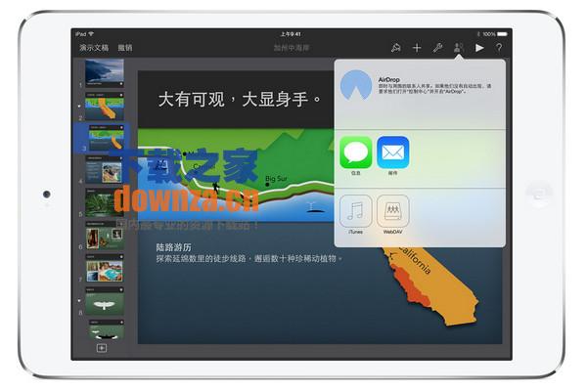The width and height of the screenshot is (587, 392).
Task: Tap the document title in toolbar
Action: coord(292,48)
